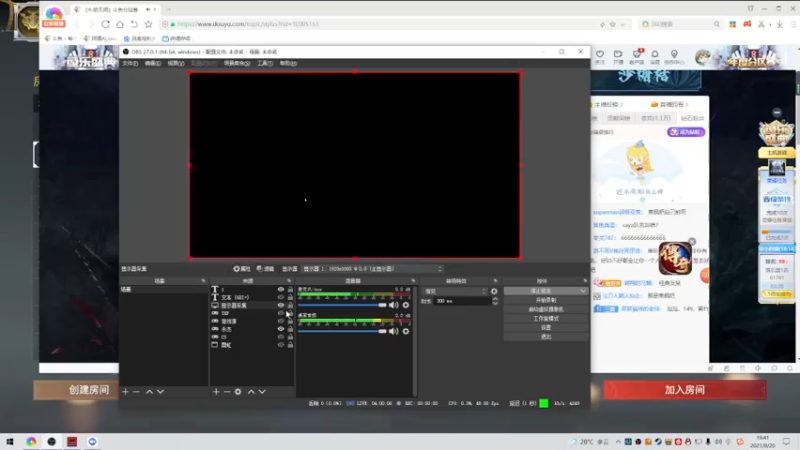Open source properties gear in Sources footer
The image size is (800, 450).
pyautogui.click(x=238, y=392)
